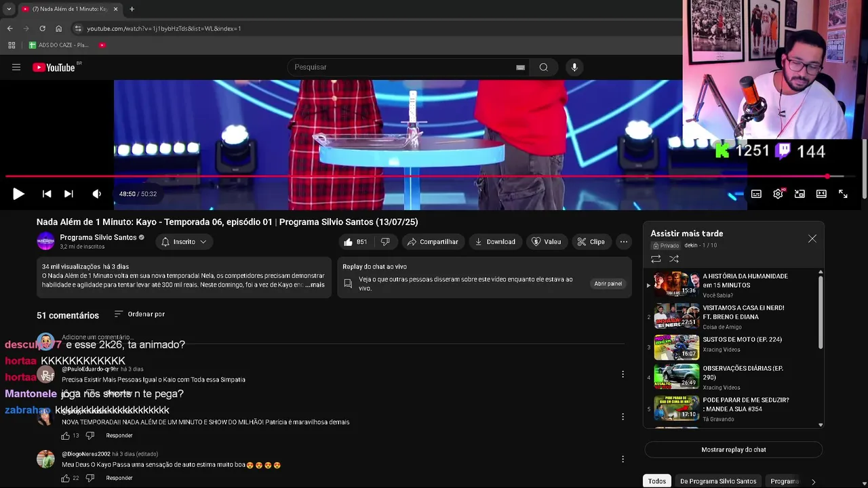The height and width of the screenshot is (488, 868).
Task: Like the video with 851 likes
Action: point(356,242)
